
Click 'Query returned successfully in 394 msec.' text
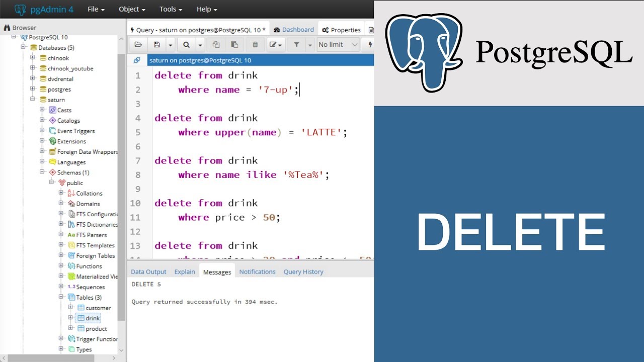(204, 302)
